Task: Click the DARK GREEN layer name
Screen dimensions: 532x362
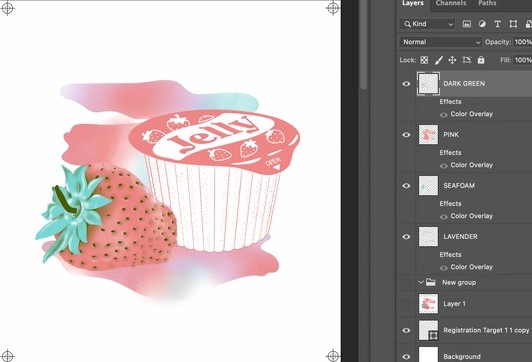Action: coord(464,83)
